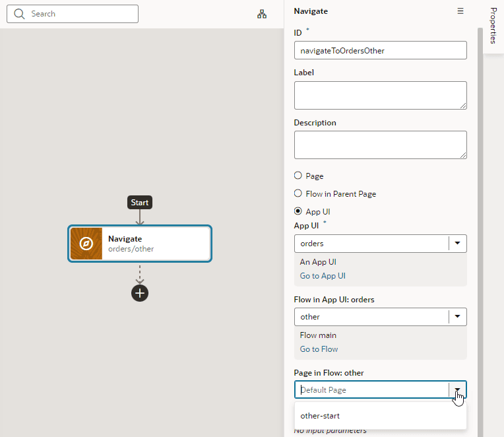Screen dimensions: 504x437
Task: Select the Flow in Parent Page radio
Action: pos(298,193)
